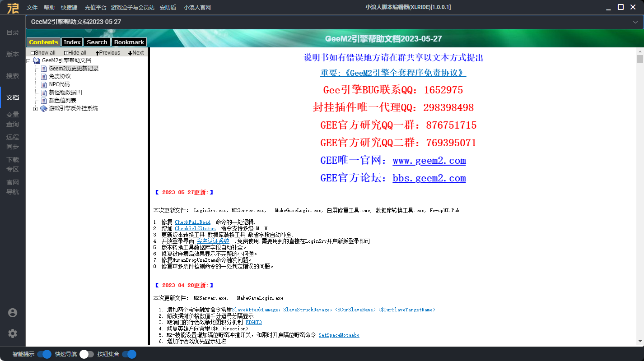Enable the 快速导航 toggle
644x361 pixels.
click(x=87, y=354)
